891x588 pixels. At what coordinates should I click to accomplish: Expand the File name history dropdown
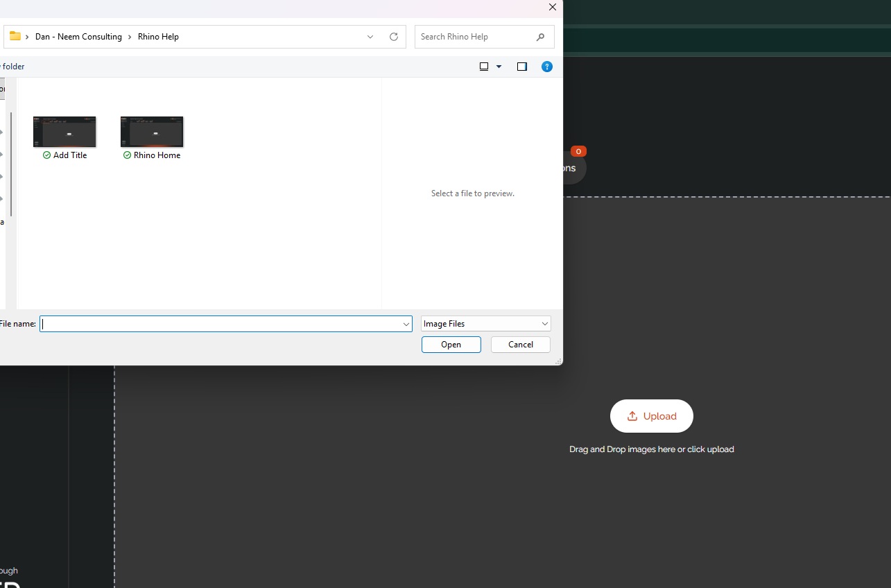coord(406,324)
